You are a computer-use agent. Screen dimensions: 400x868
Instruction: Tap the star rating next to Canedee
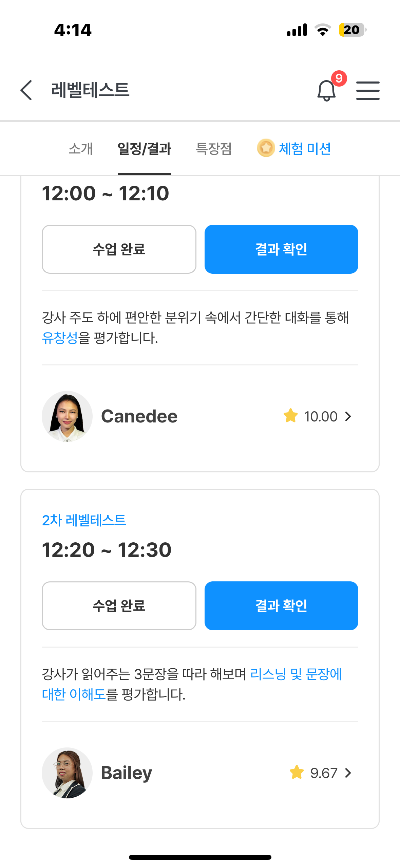(310, 416)
